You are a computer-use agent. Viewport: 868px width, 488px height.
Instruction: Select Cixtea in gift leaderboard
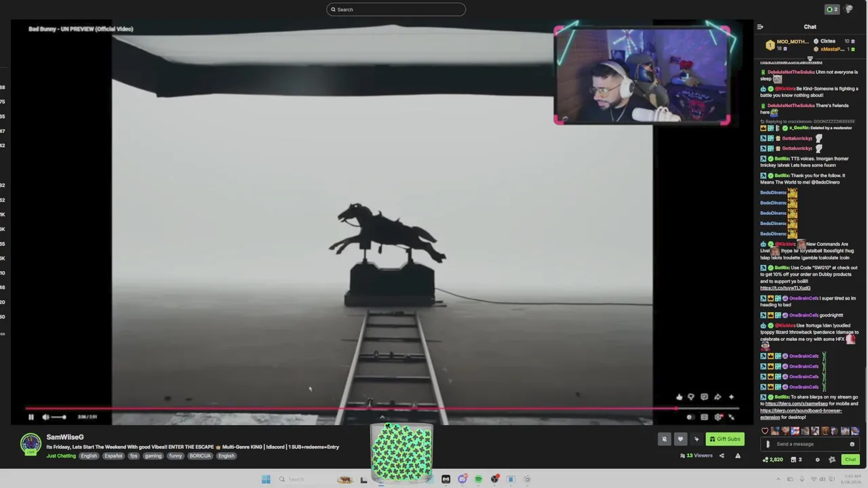point(834,41)
